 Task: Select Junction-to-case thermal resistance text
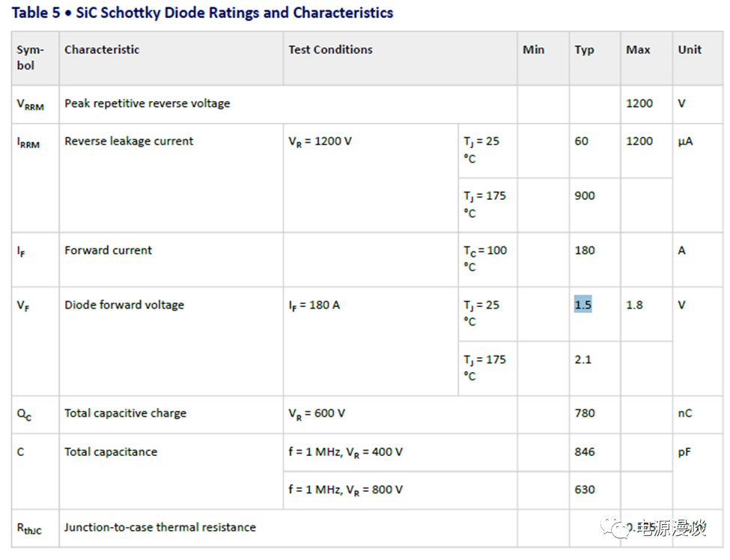pos(160,527)
